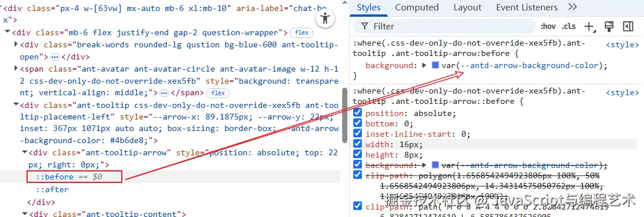Open the Layout tab
The image size is (644, 217).
point(467,8)
